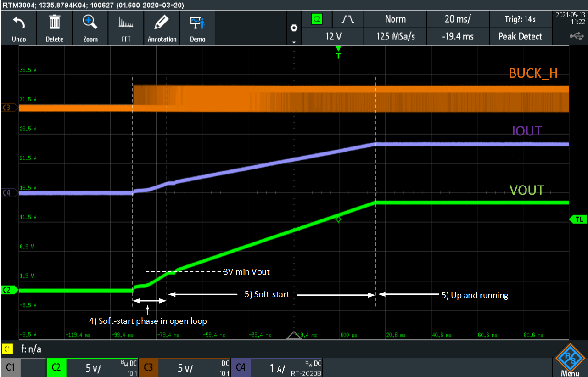Edit the -19.4 ms horizontal position
This screenshot has width=588, height=377.
tap(458, 36)
